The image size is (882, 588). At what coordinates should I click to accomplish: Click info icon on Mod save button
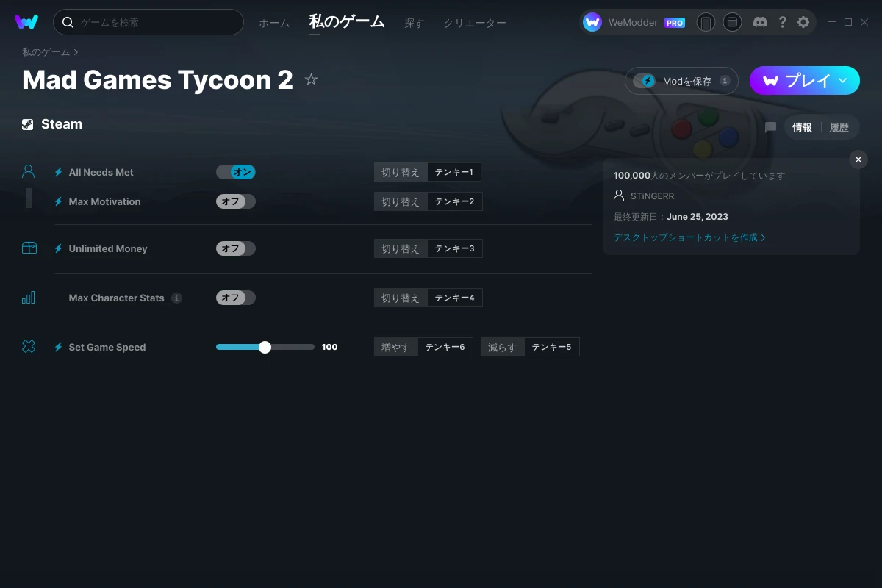pyautogui.click(x=725, y=81)
